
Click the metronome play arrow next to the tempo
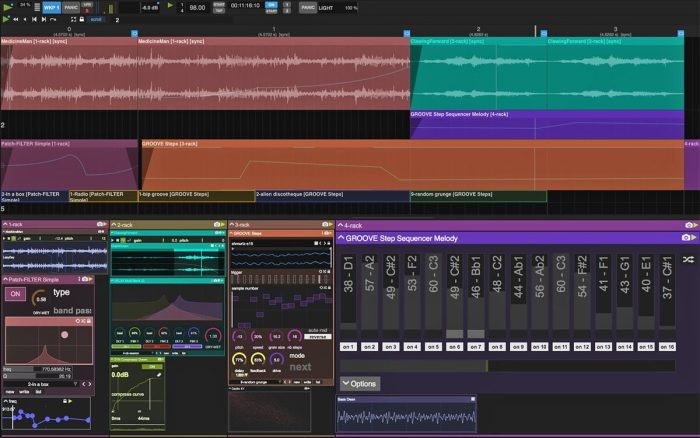coord(170,5)
